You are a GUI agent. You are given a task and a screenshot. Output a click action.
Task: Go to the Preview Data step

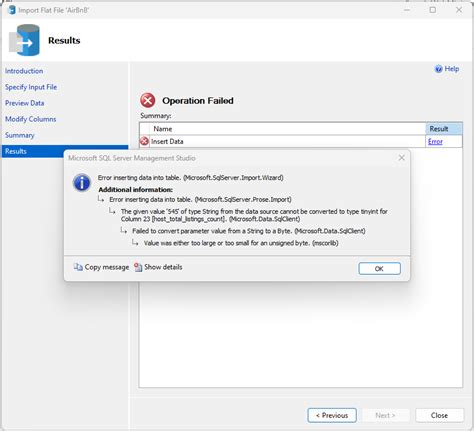click(x=25, y=103)
